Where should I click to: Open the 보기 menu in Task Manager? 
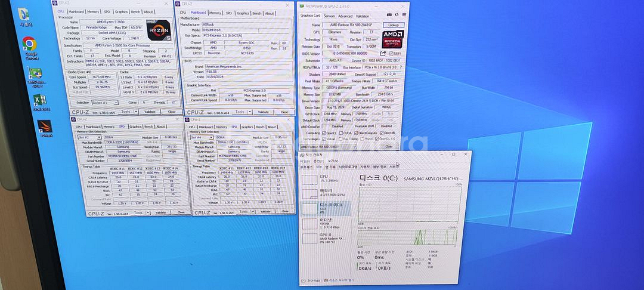click(333, 161)
